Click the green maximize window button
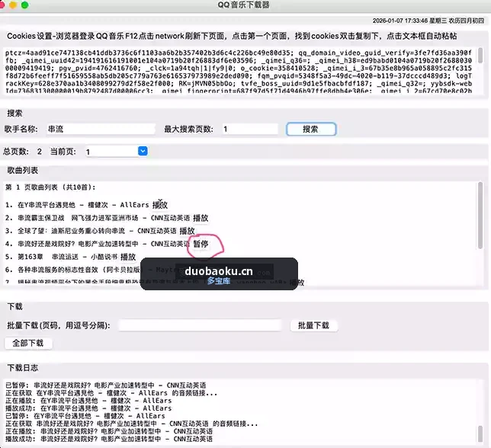The height and width of the screenshot is (448, 491). (x=24, y=5)
